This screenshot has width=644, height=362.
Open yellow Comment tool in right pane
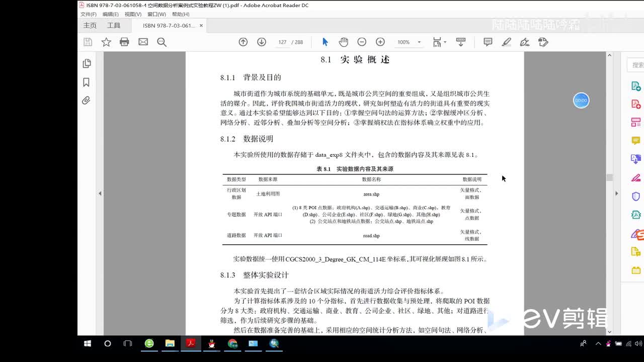(636, 140)
